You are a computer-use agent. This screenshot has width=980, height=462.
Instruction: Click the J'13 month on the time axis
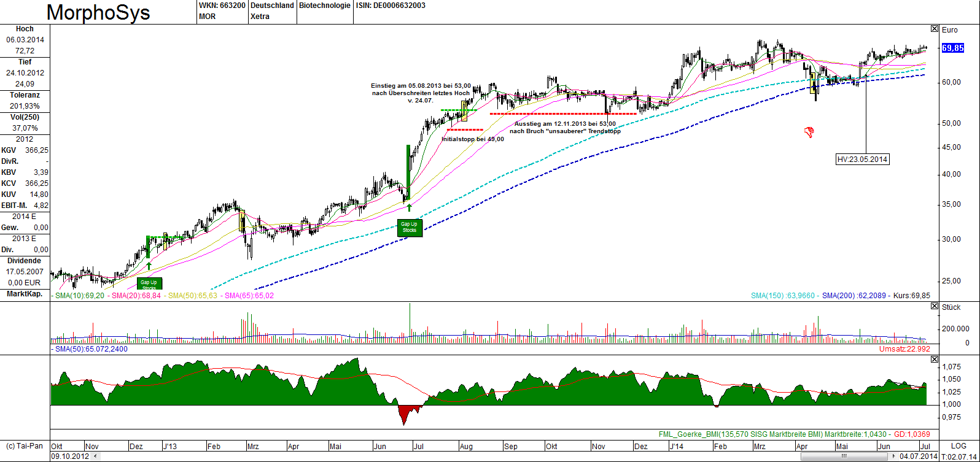[x=169, y=446]
